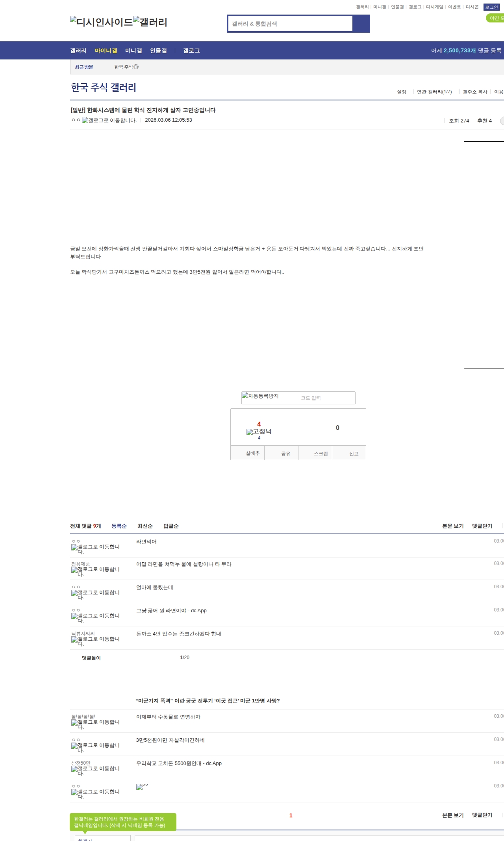Click comment text 돈까스 4번 압수는 좀크긴하겠다 힘내

(x=178, y=634)
